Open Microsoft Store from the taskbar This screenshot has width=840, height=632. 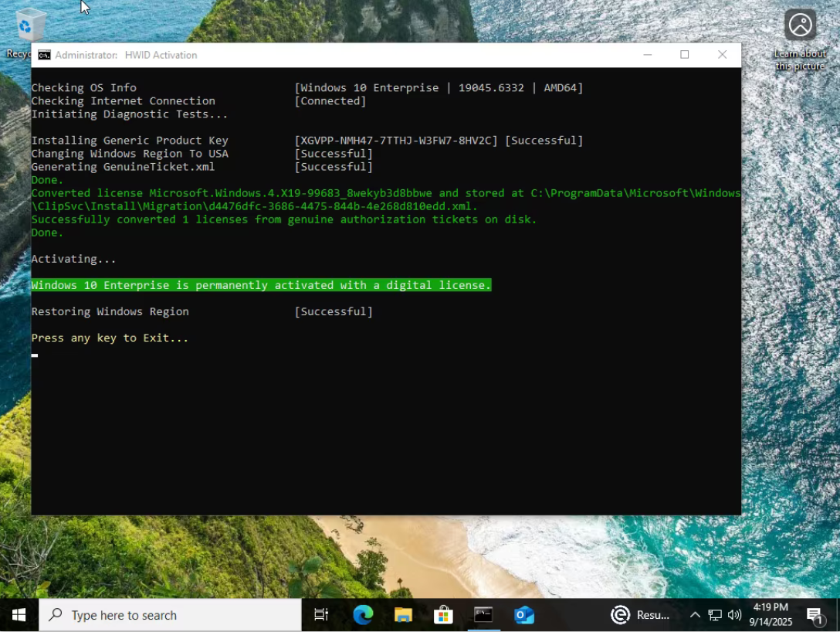tap(443, 615)
